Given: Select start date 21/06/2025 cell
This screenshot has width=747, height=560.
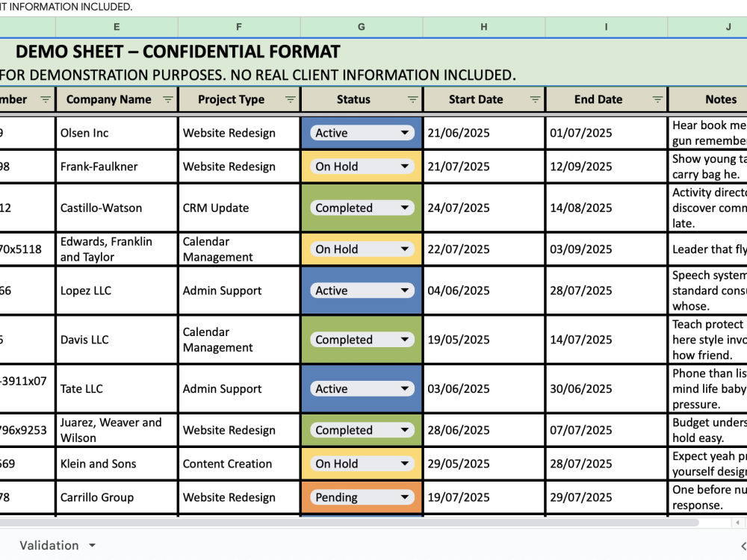Looking at the screenshot, I should [484, 133].
